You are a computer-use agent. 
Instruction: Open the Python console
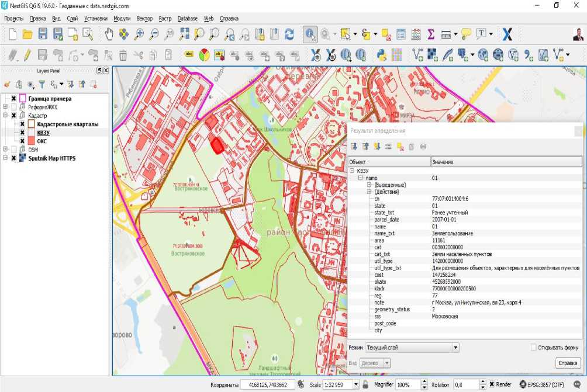(381, 55)
